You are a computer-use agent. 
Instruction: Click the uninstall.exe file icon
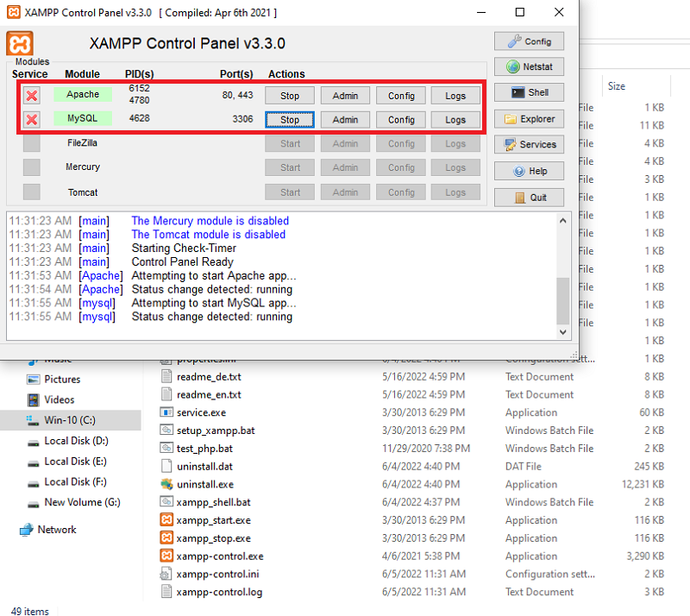(166, 484)
